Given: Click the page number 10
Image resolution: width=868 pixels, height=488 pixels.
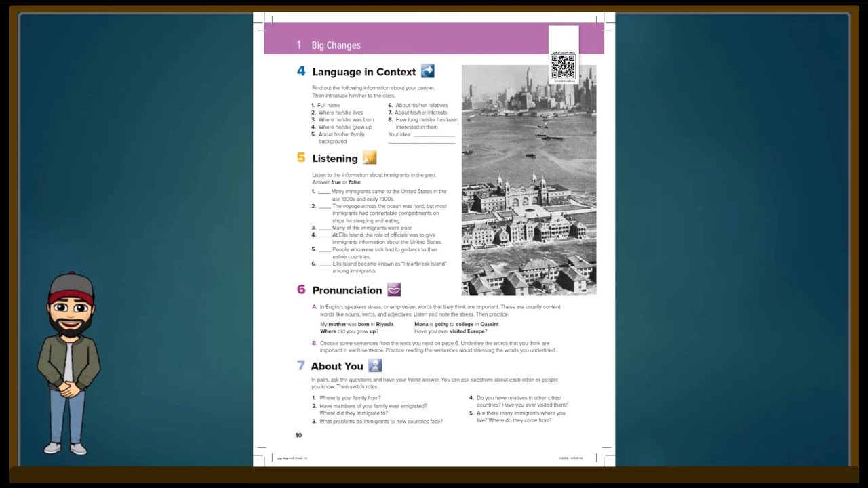Looking at the screenshot, I should point(298,435).
